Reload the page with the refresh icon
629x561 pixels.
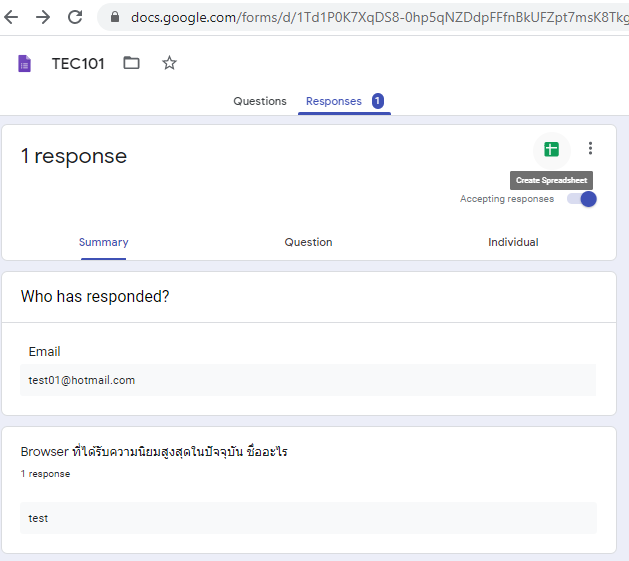tap(75, 17)
